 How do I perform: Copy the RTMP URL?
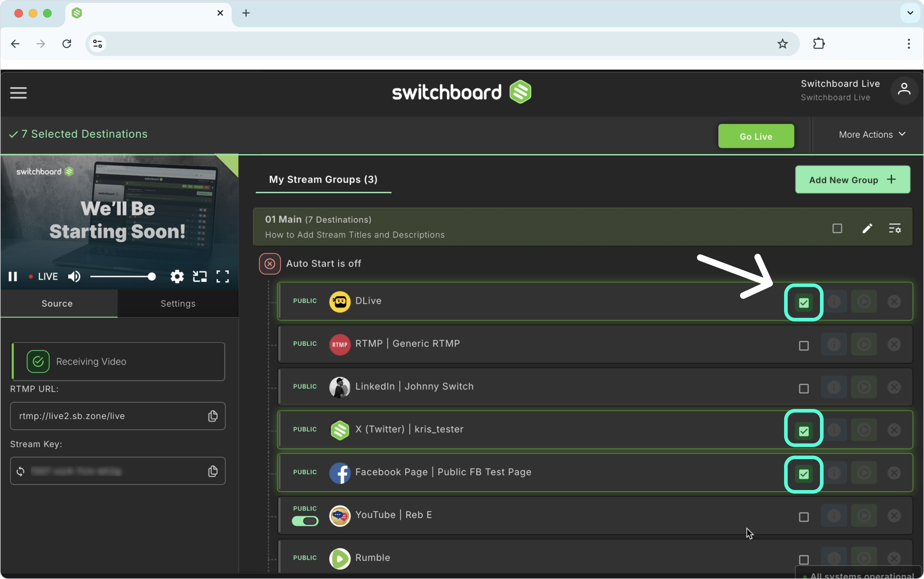click(213, 416)
